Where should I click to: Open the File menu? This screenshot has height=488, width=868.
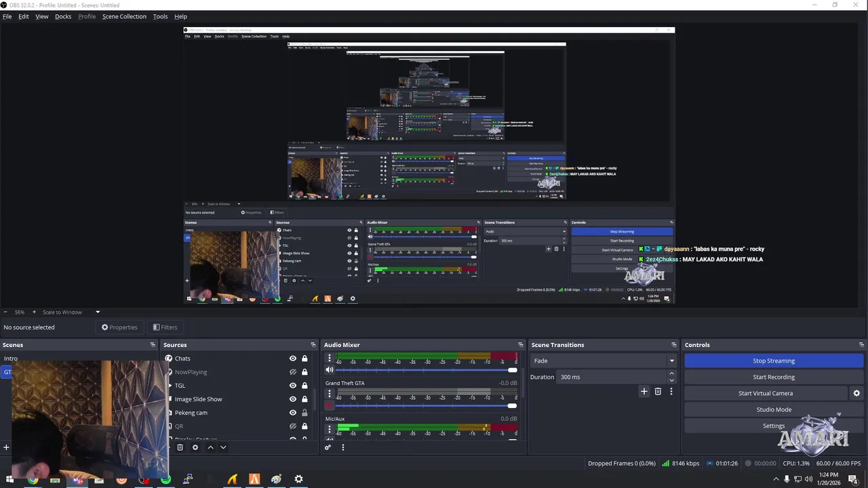tap(7, 16)
